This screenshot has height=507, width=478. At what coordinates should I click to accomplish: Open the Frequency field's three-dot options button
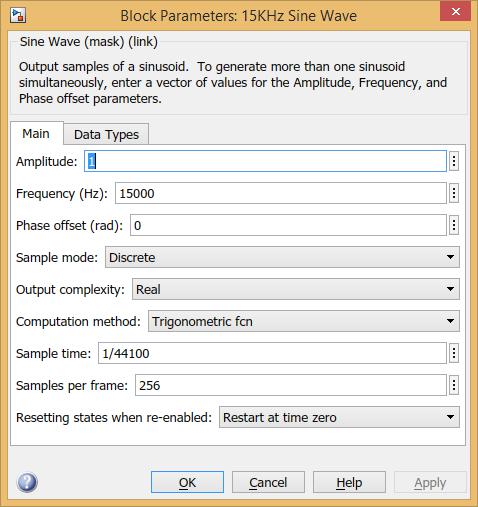(454, 193)
